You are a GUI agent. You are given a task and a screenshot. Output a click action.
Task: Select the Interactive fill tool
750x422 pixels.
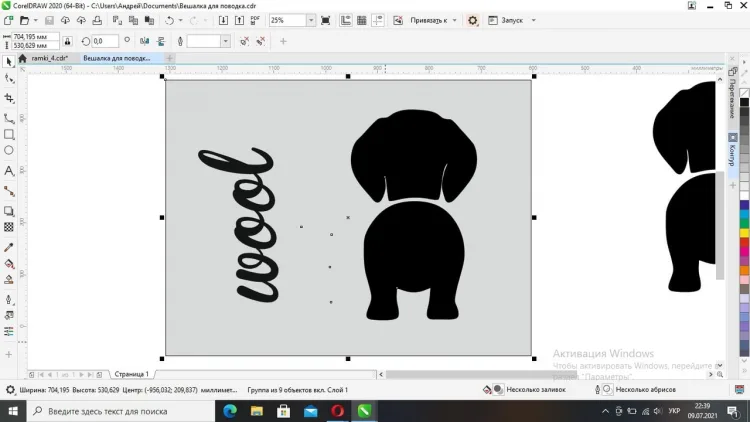pyautogui.click(x=9, y=264)
